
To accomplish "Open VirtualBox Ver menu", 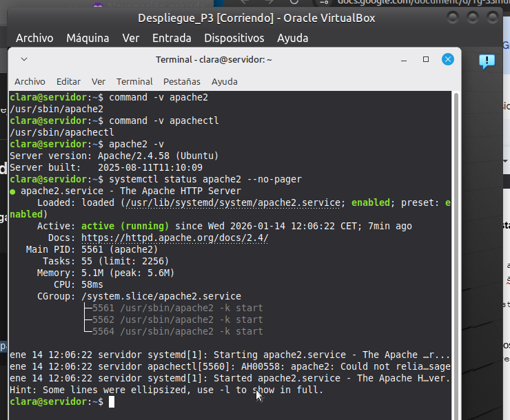I will pos(130,38).
